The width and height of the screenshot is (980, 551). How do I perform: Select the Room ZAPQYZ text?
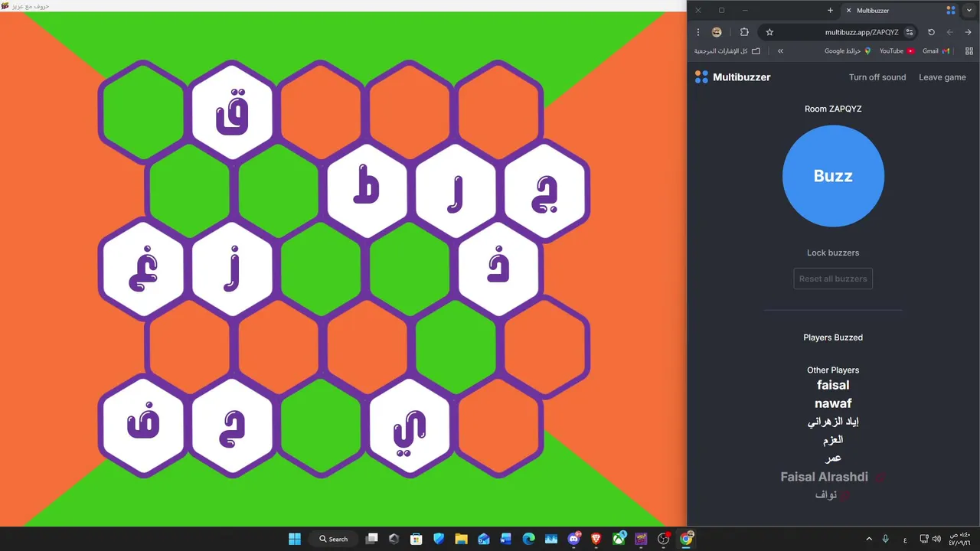(x=833, y=109)
